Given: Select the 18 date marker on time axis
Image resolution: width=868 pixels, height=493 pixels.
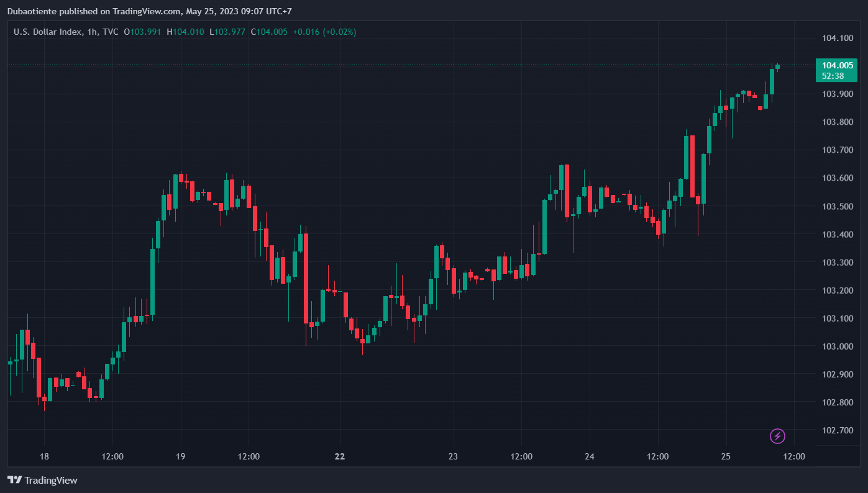Looking at the screenshot, I should tap(44, 456).
